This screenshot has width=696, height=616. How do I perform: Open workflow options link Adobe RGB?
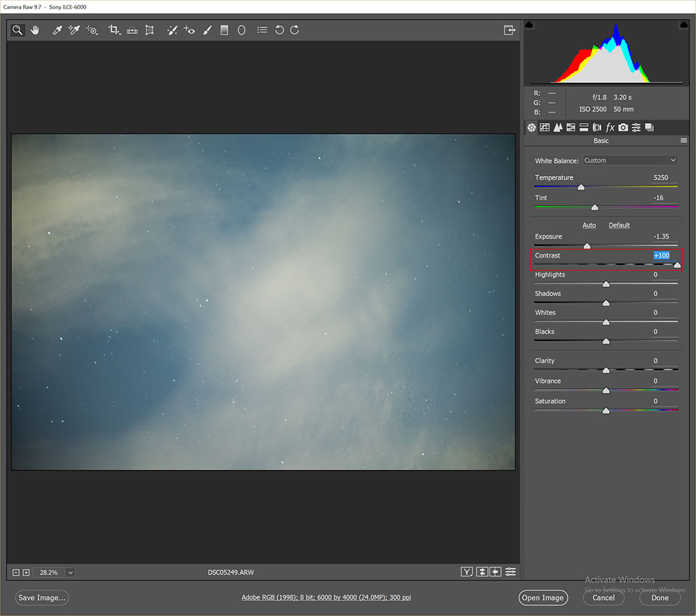pos(326,598)
